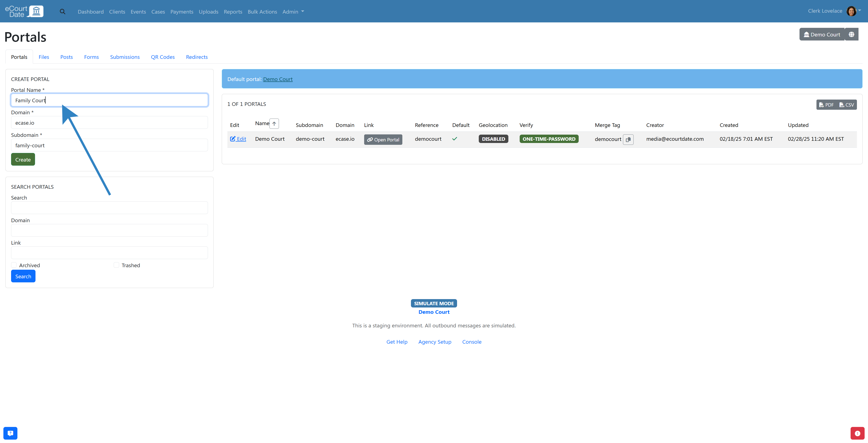This screenshot has width=868, height=443.
Task: Click the media@ecourtdate.com creator cell
Action: point(675,139)
